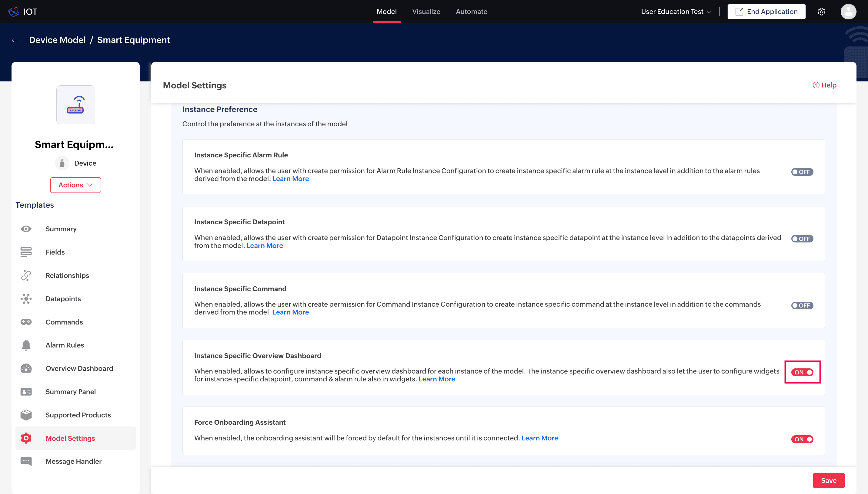Image resolution: width=868 pixels, height=494 pixels.
Task: Click the Alarm Rules bell icon
Action: click(x=26, y=345)
